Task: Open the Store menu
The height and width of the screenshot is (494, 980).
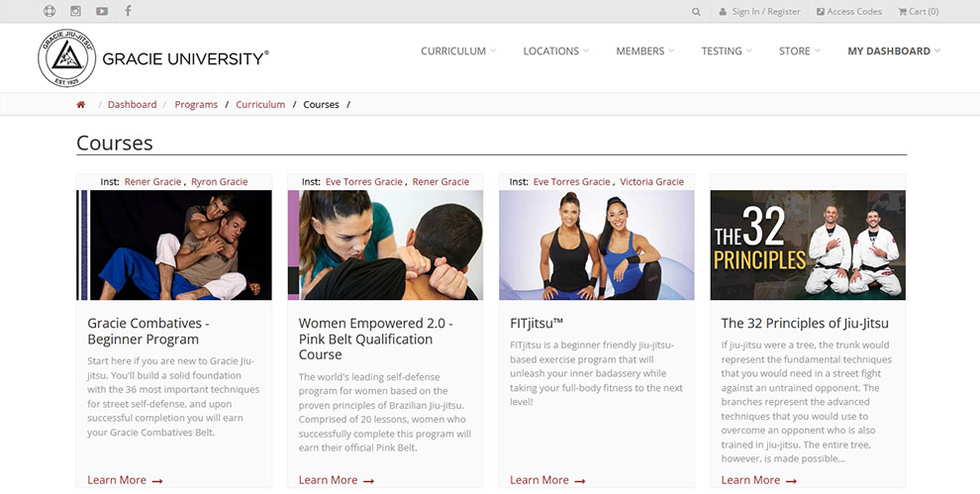Action: tap(800, 51)
